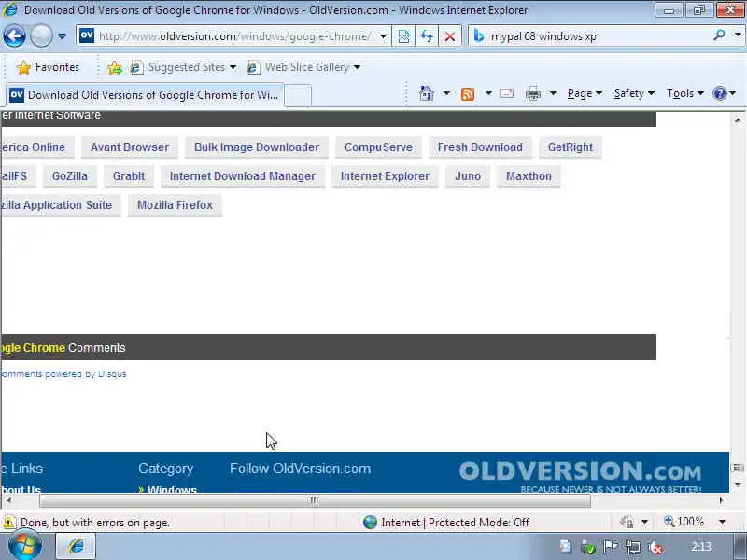Image resolution: width=747 pixels, height=560 pixels.
Task: Open Juno link
Action: point(468,176)
